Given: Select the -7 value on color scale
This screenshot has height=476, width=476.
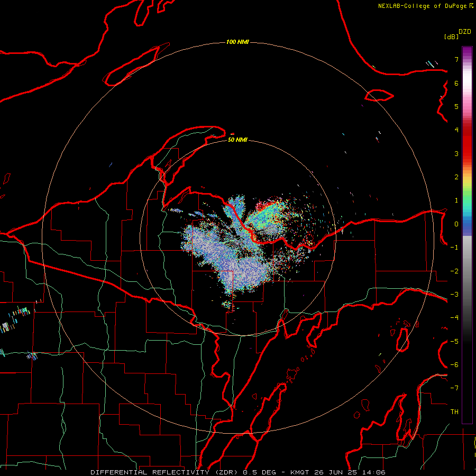Looking at the screenshot, I should (x=454, y=388).
